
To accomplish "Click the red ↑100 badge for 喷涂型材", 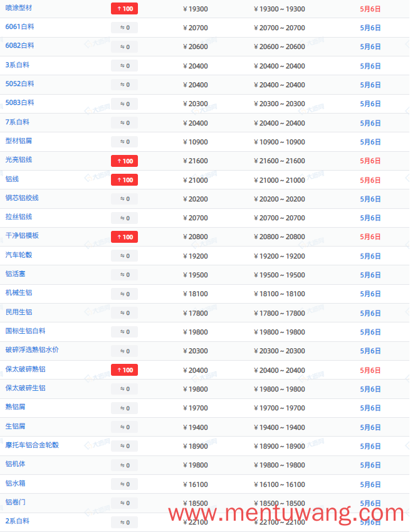I will pos(125,9).
